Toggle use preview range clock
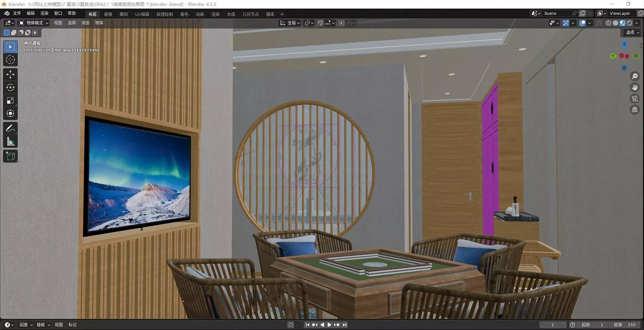Viewport: 644px width, 330px height. click(572, 325)
